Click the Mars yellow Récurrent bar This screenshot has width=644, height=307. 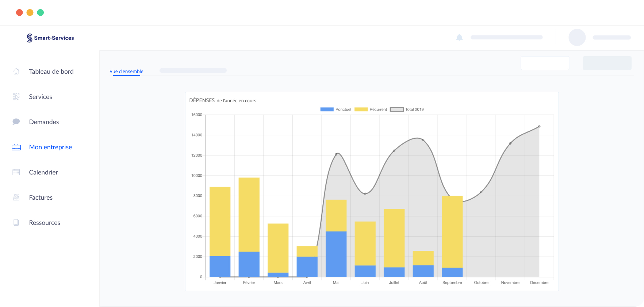278,248
